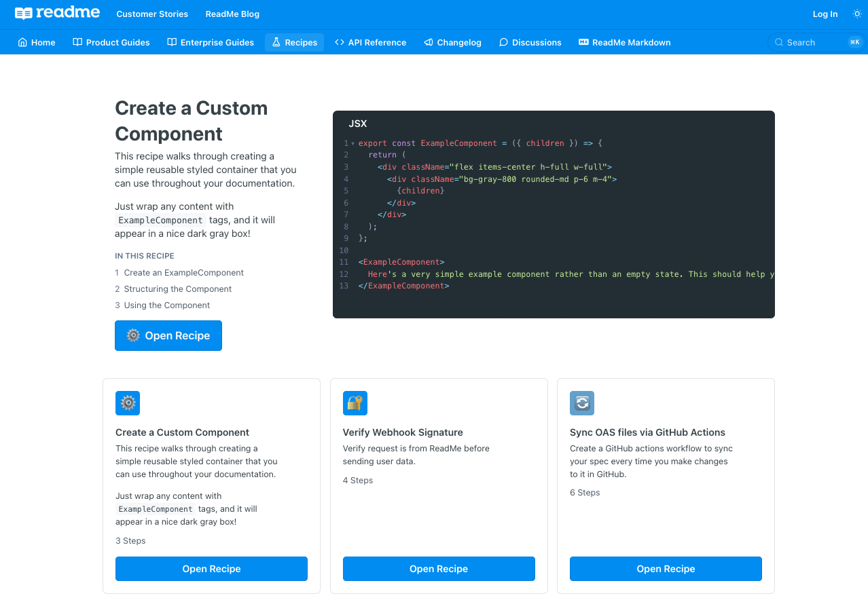868x600 pixels.
Task: Click card title Create a Custom Component
Action: tap(182, 432)
